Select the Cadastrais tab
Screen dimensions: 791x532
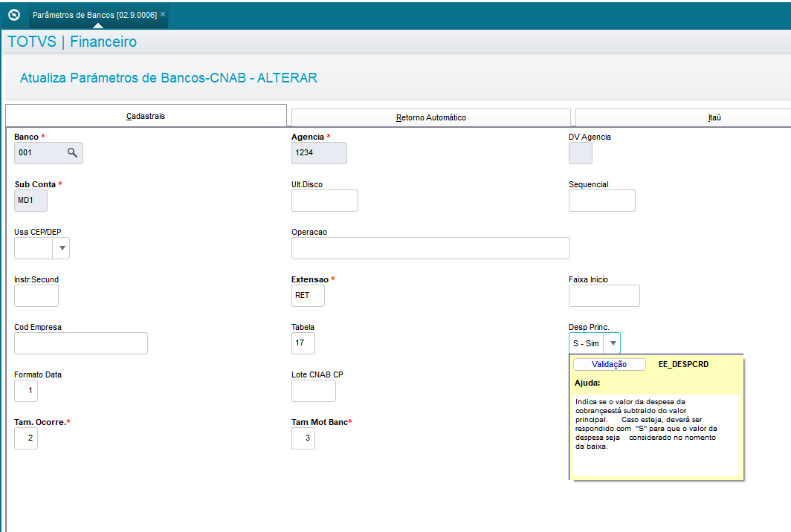pos(146,117)
